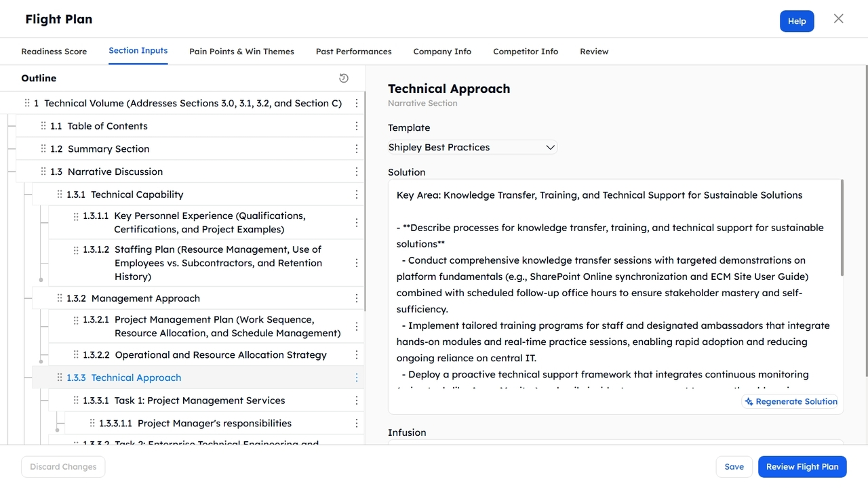Viewport: 868px width, 488px height.
Task: Click drag handle of Table of Contents
Action: 43,126
